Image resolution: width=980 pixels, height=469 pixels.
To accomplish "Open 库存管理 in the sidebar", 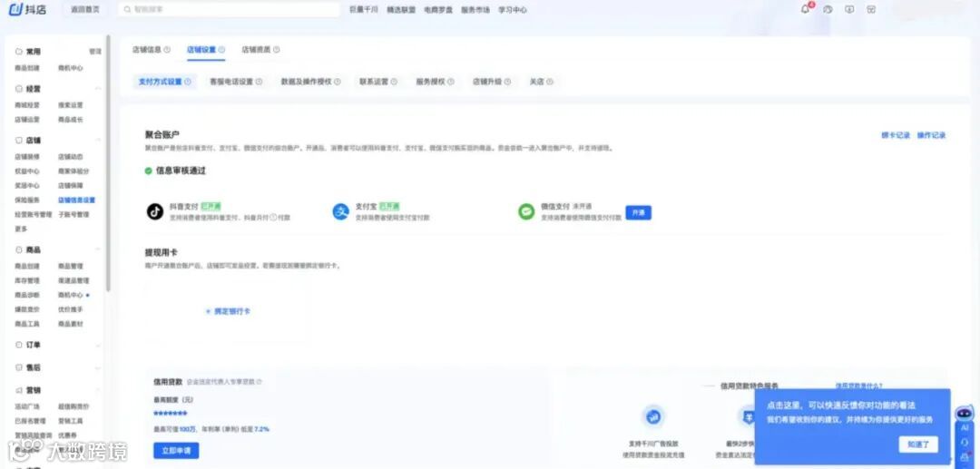I will (x=27, y=280).
